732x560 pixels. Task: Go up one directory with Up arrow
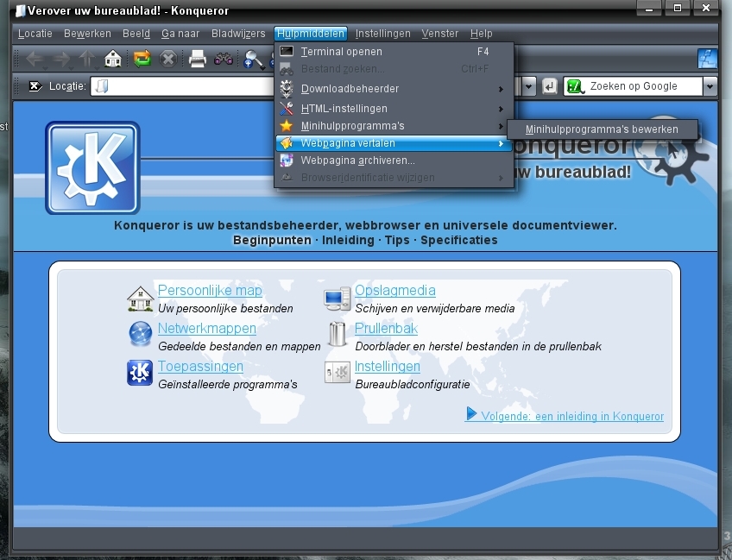point(86,59)
